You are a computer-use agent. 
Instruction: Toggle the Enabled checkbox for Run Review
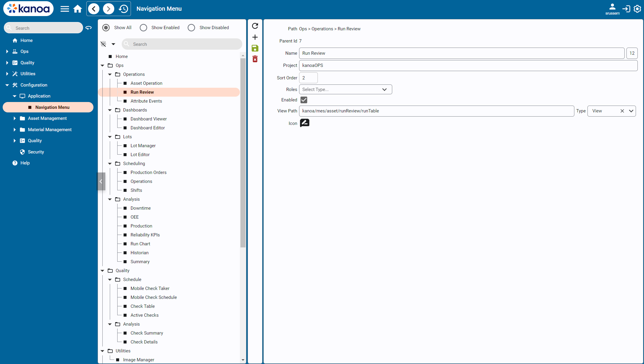pyautogui.click(x=304, y=99)
